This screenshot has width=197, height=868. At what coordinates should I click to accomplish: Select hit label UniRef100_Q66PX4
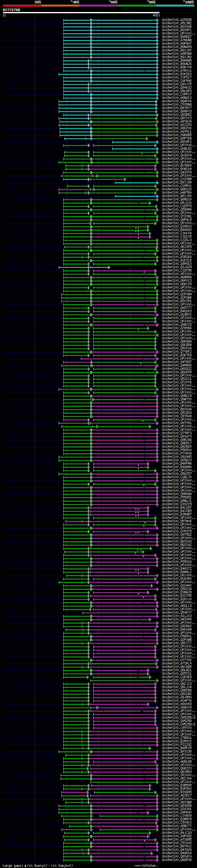click(177, 101)
